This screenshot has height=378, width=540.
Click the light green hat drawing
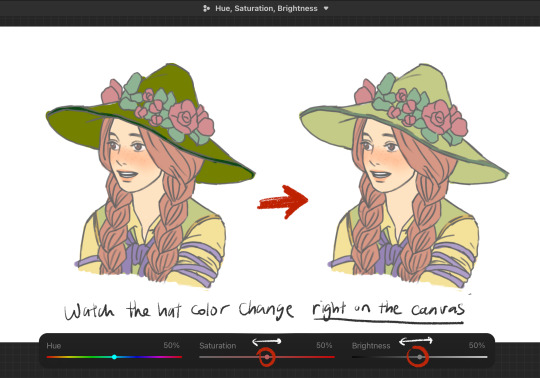coord(404,124)
